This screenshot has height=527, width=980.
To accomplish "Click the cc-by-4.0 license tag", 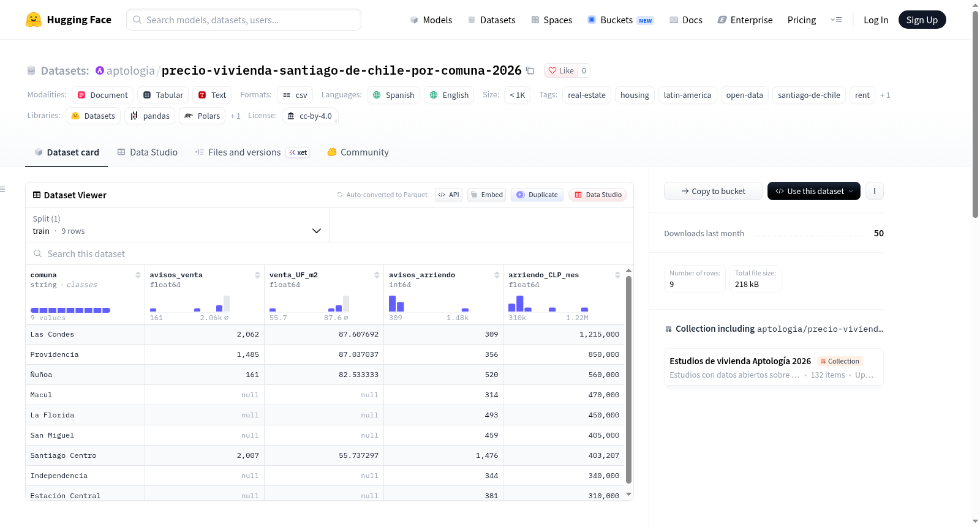I will (310, 116).
